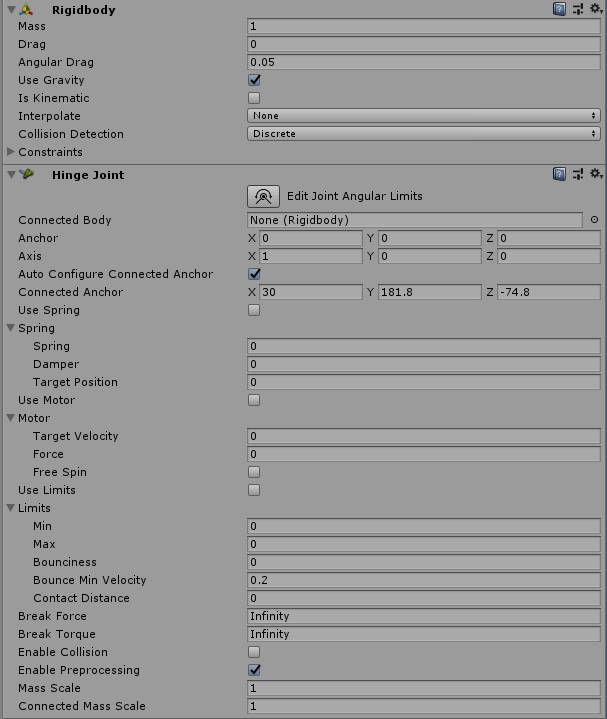The height and width of the screenshot is (719, 607).
Task: Click the Target Position field
Action: [424, 382]
